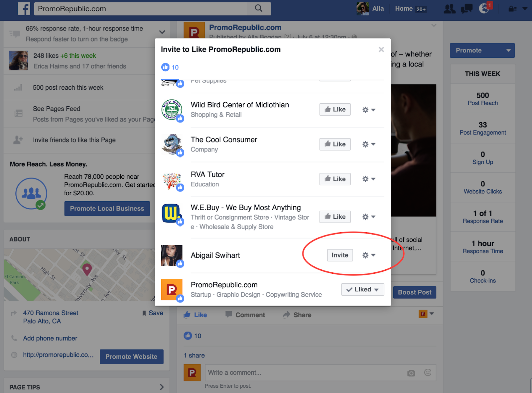532x393 pixels.
Task: Open the friend requests icon
Action: click(x=450, y=9)
